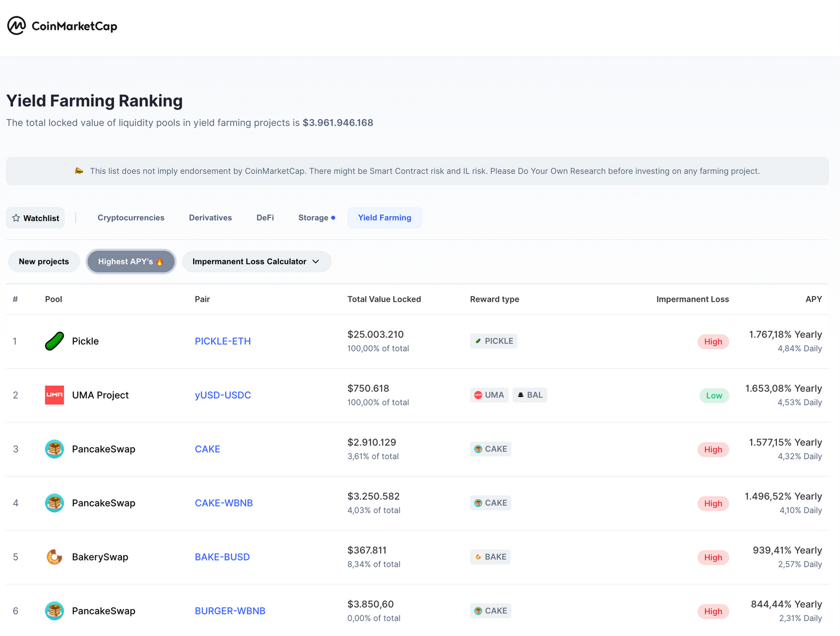
Task: Click the $2.910.129 locked value
Action: point(372,442)
